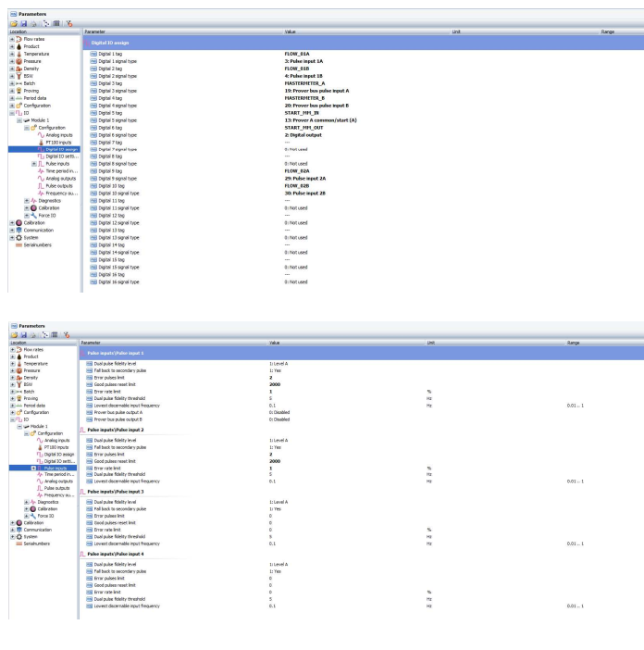Expand Diagnostics node in Digital IO assign window
Screen dimensions: 644x650
pyautogui.click(x=27, y=201)
